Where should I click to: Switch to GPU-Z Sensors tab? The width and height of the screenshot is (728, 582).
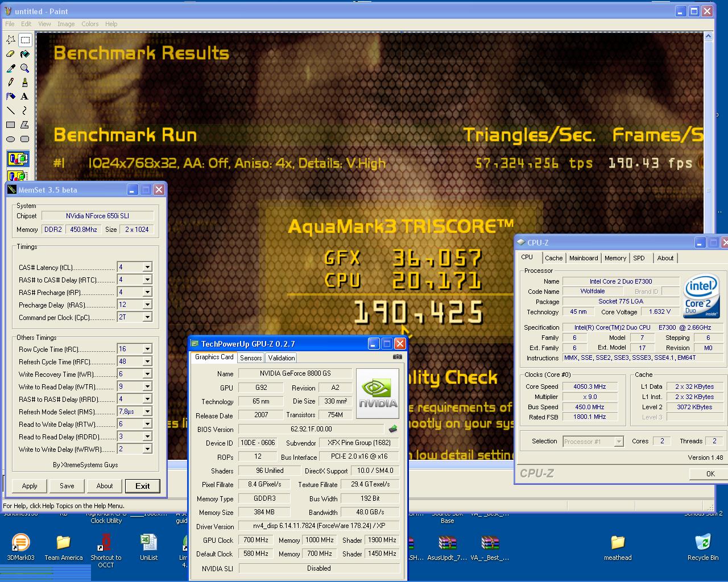[251, 358]
